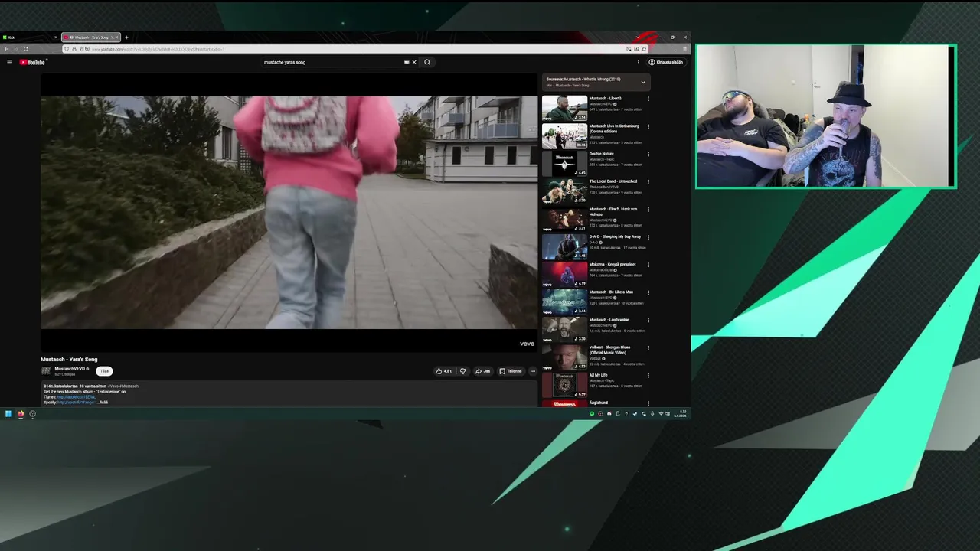Open the round app icon beside Firefox on taskbar
This screenshot has width=980, height=551.
(32, 414)
